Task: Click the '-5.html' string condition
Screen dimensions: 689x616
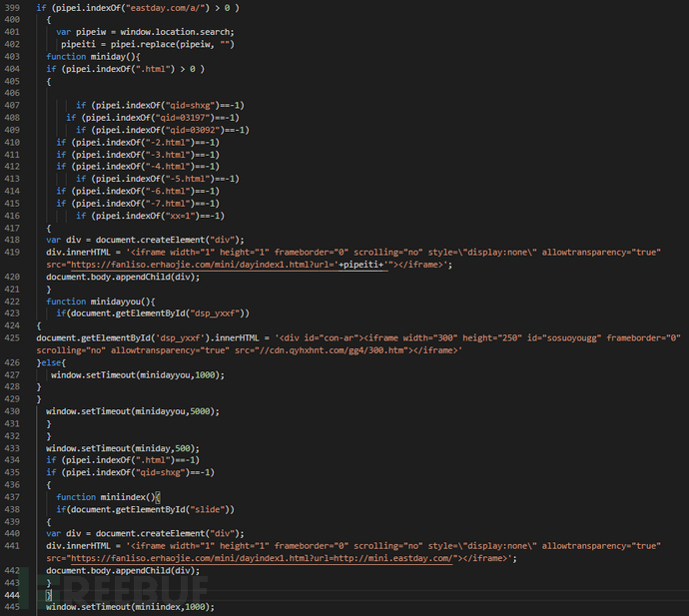Action: point(158,179)
